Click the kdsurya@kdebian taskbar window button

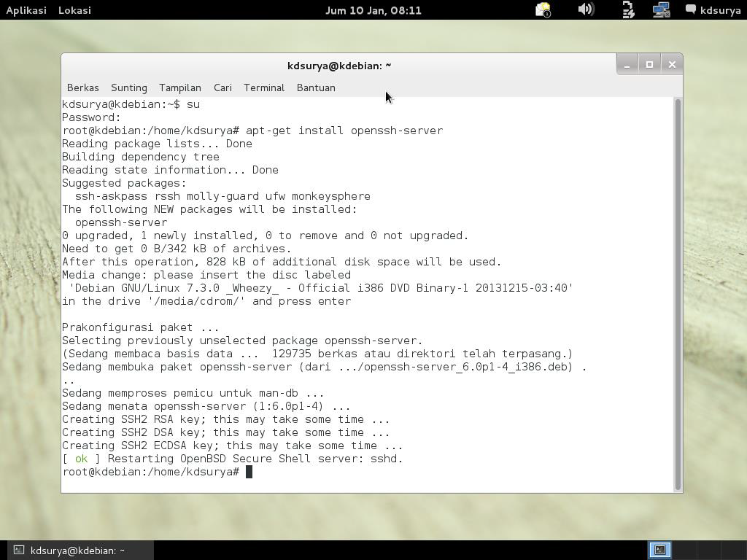(x=77, y=551)
